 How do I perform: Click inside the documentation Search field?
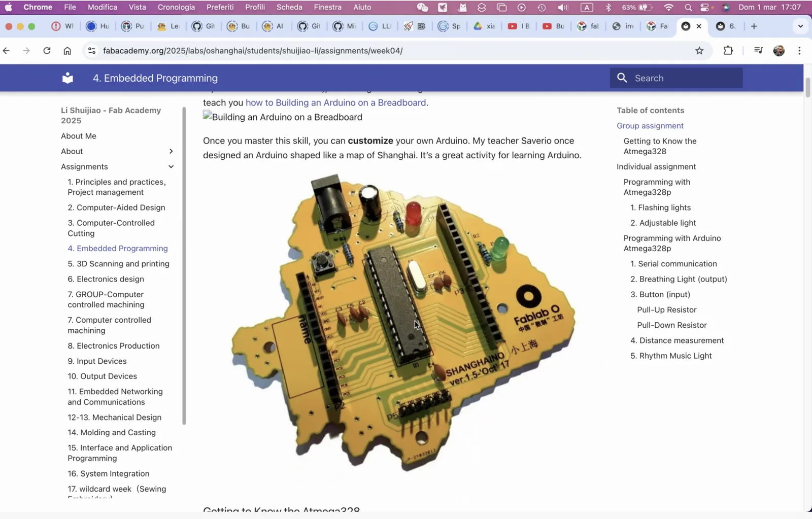pyautogui.click(x=675, y=78)
